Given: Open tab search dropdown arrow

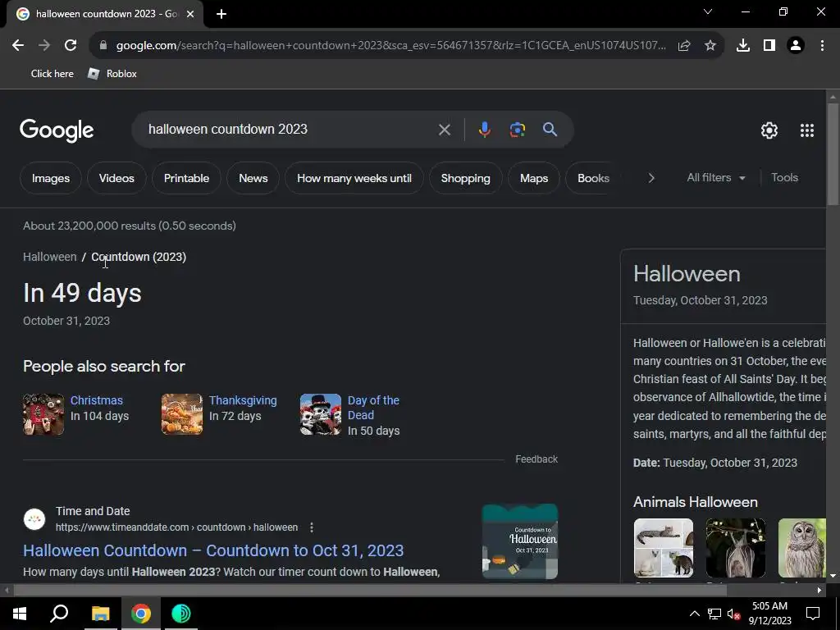Looking at the screenshot, I should [708, 11].
